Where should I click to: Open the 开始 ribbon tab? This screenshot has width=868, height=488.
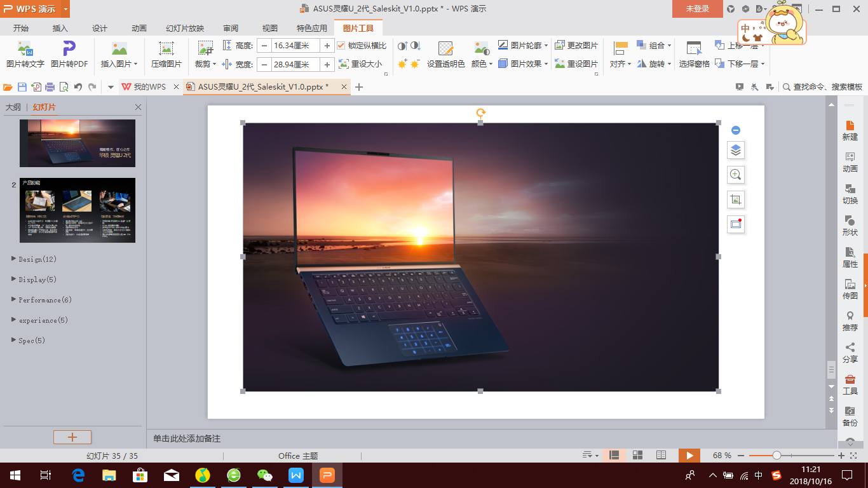click(20, 29)
